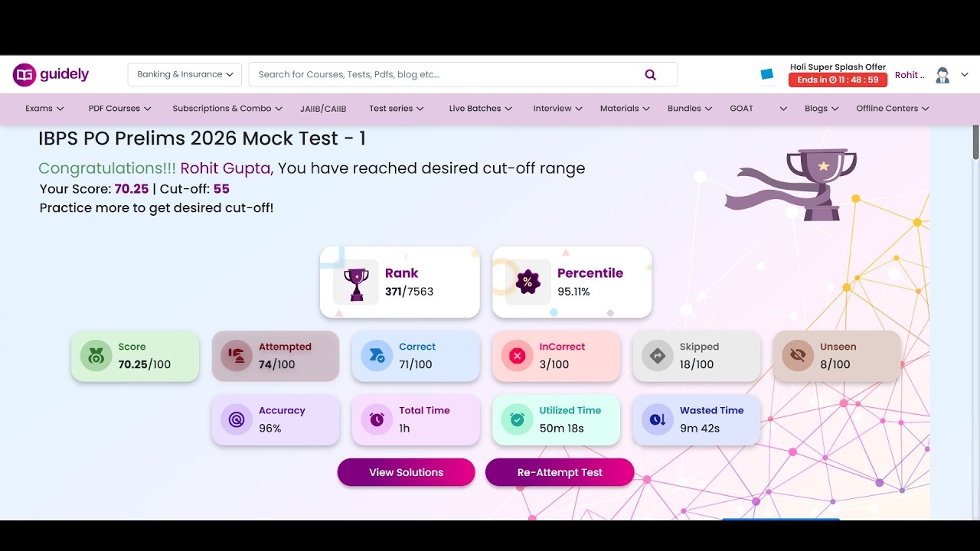
Task: Click the Correct checkmark icon
Action: pos(377,356)
